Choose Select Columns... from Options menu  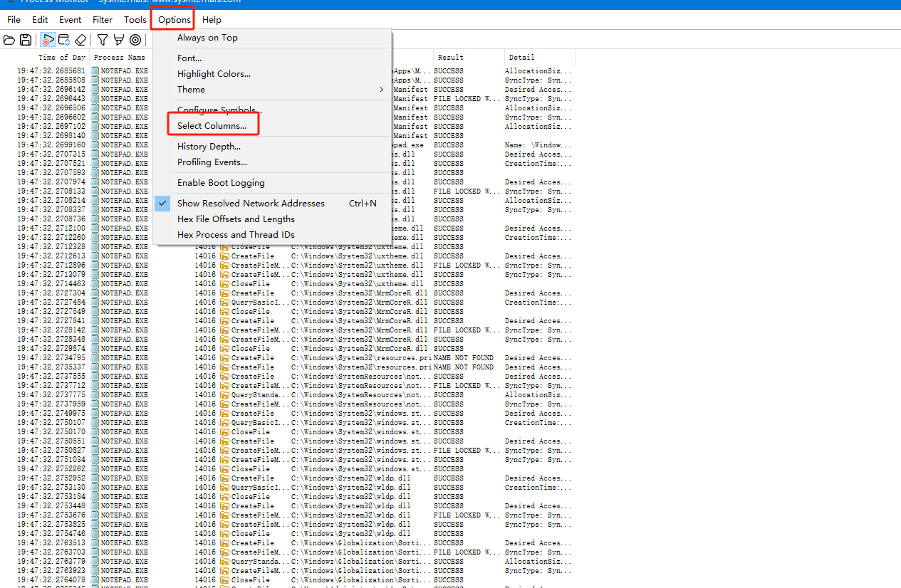pos(212,126)
